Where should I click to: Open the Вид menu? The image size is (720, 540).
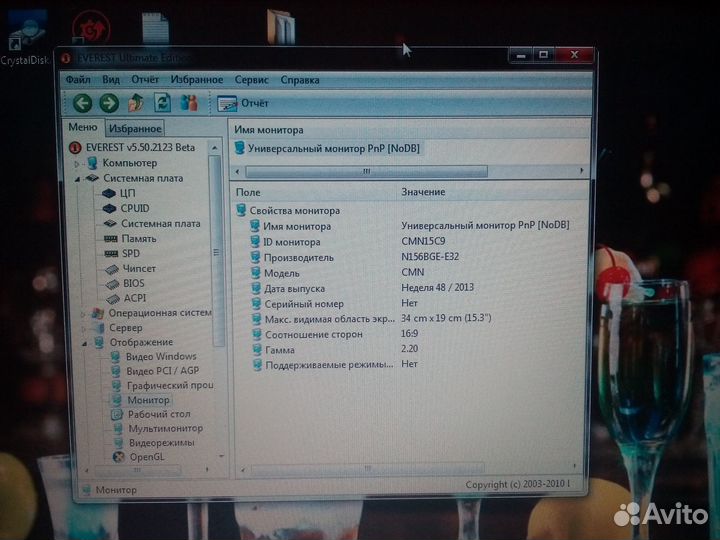111,80
